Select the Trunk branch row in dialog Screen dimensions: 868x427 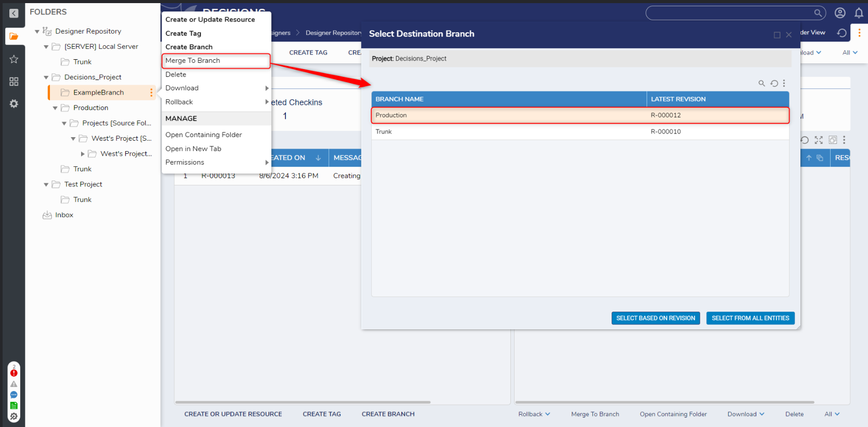pos(580,132)
